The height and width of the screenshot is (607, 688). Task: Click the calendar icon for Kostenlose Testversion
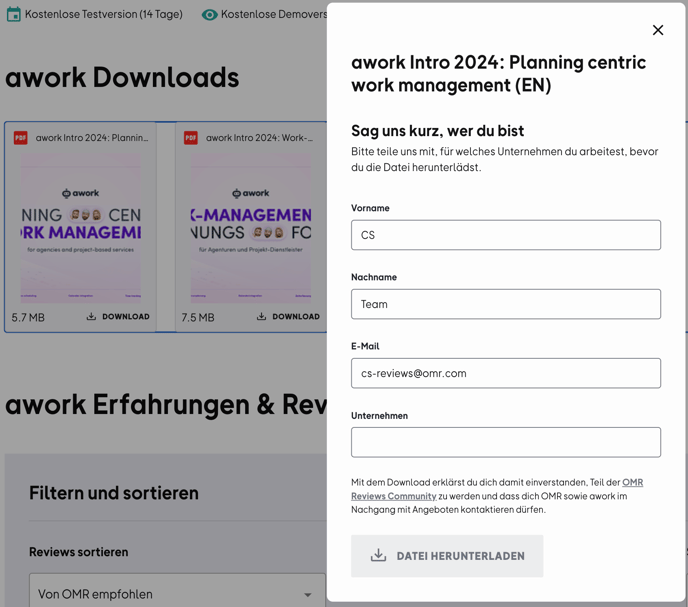coord(14,15)
